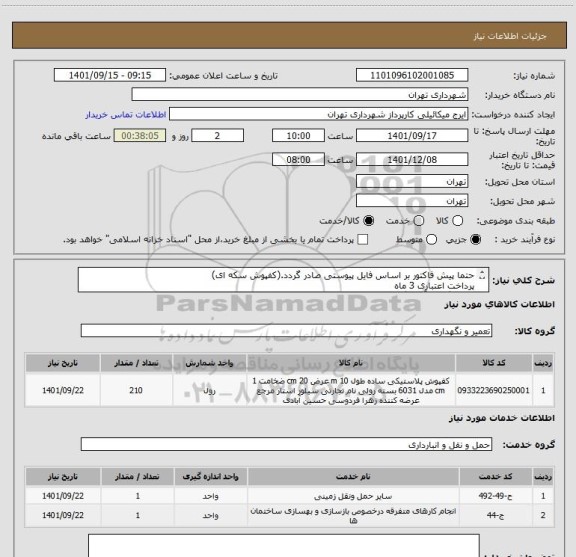The width and height of the screenshot is (576, 557).
Task: Click the announcement date field 1401/09/15 - 09:15
Action: pos(110,75)
